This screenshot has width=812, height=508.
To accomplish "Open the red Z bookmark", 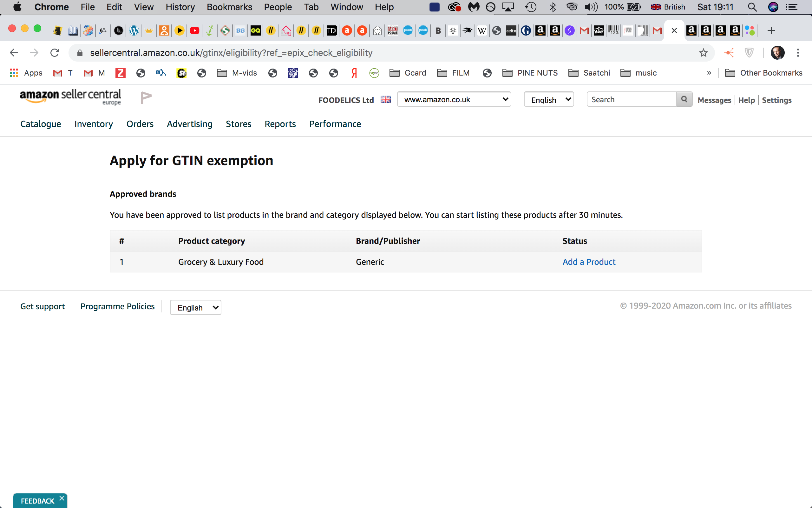I will 121,73.
